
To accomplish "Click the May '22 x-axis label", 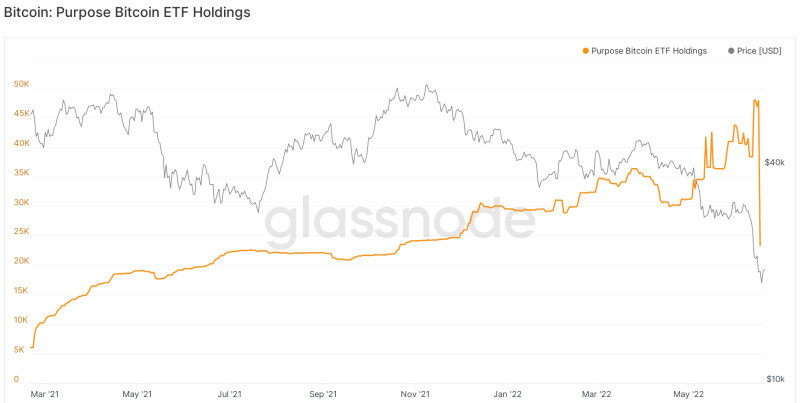I will [689, 394].
